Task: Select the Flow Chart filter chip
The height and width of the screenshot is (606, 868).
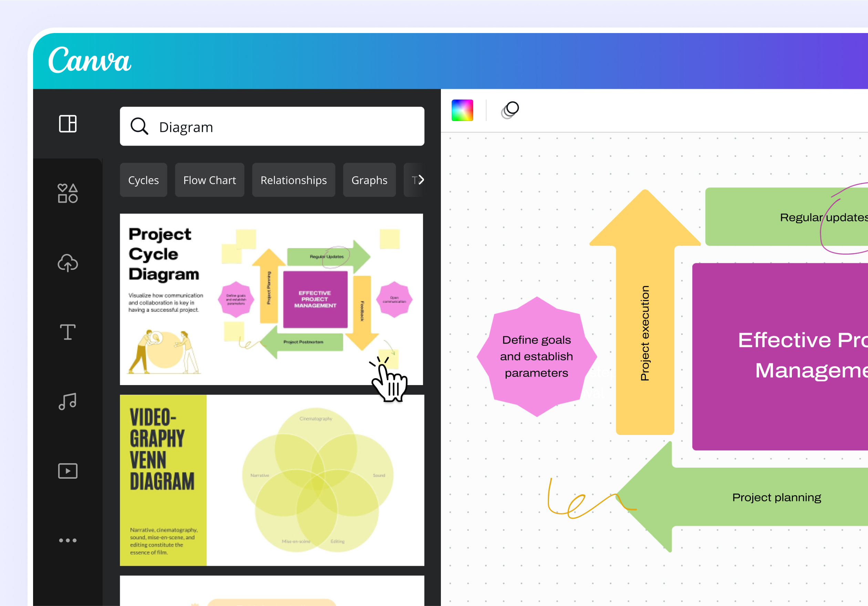Action: [x=209, y=180]
